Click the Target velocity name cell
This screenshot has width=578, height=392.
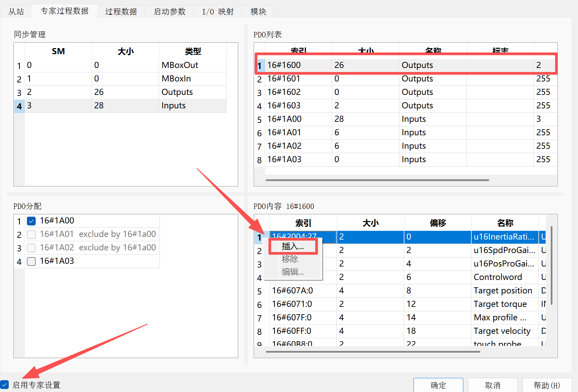pyautogui.click(x=505, y=331)
